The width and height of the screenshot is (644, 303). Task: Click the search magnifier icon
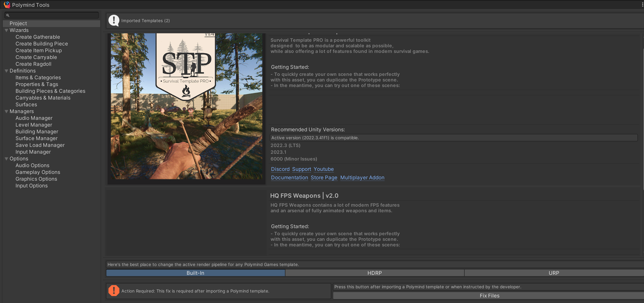tap(8, 16)
